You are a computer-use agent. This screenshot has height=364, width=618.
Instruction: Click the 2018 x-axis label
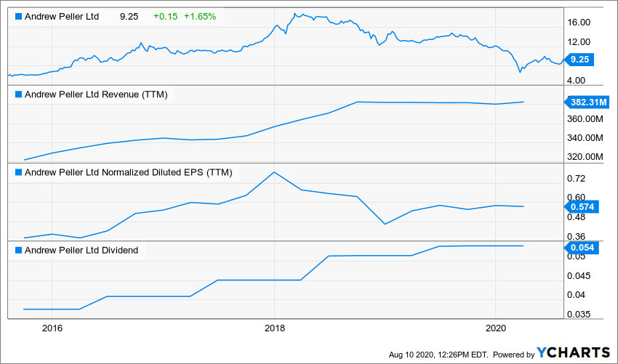(275, 328)
